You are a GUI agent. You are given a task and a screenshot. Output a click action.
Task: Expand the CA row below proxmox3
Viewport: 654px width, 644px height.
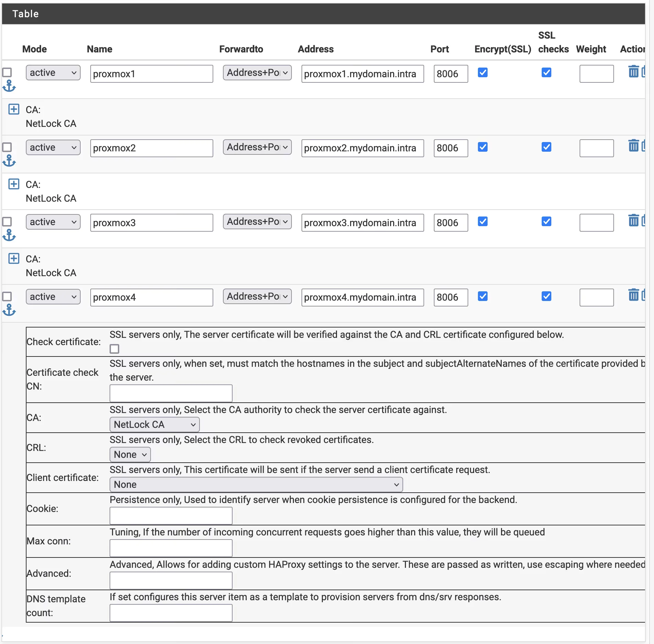14,259
